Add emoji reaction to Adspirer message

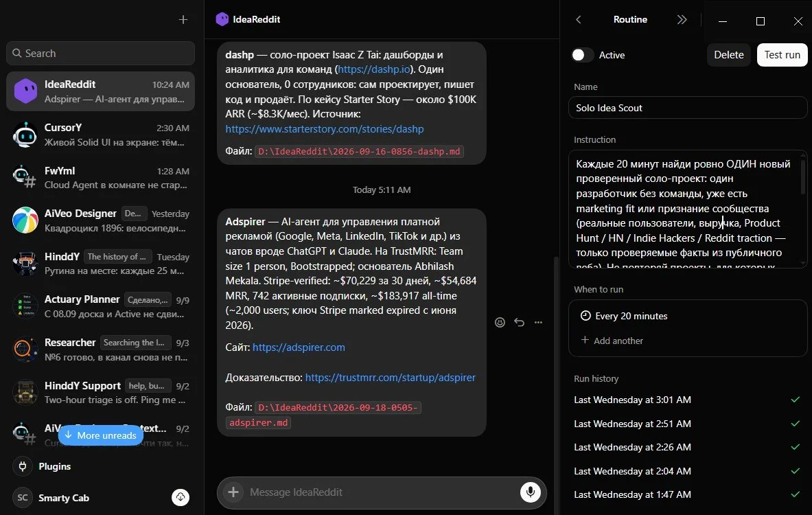coord(500,322)
